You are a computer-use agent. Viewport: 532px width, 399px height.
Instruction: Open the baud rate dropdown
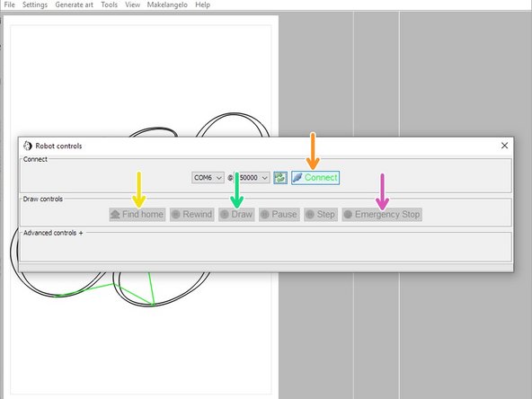point(252,177)
